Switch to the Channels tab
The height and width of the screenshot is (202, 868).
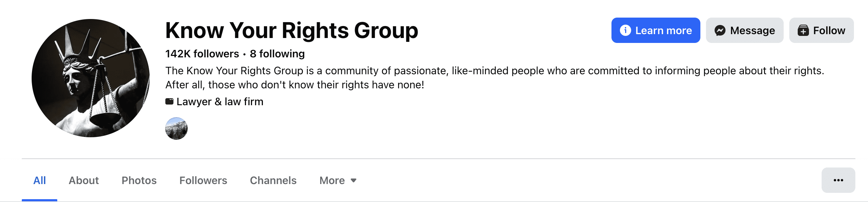pyautogui.click(x=273, y=181)
